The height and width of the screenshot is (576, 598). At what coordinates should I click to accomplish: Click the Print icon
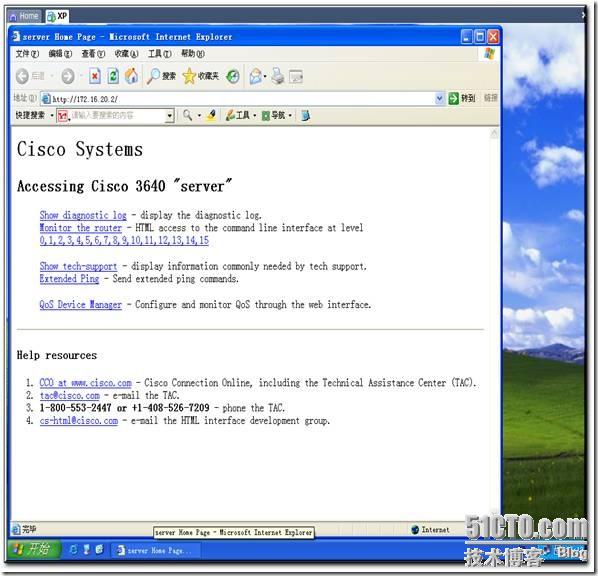(278, 76)
